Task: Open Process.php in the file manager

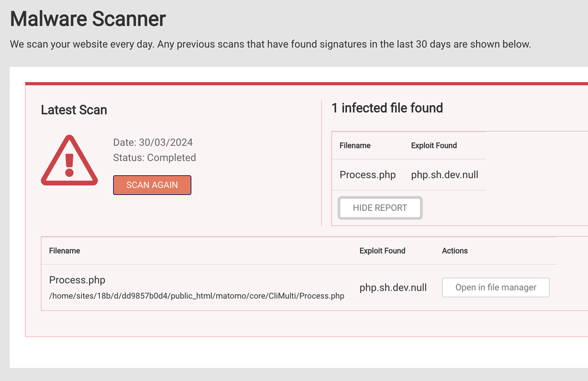Action: (495, 287)
